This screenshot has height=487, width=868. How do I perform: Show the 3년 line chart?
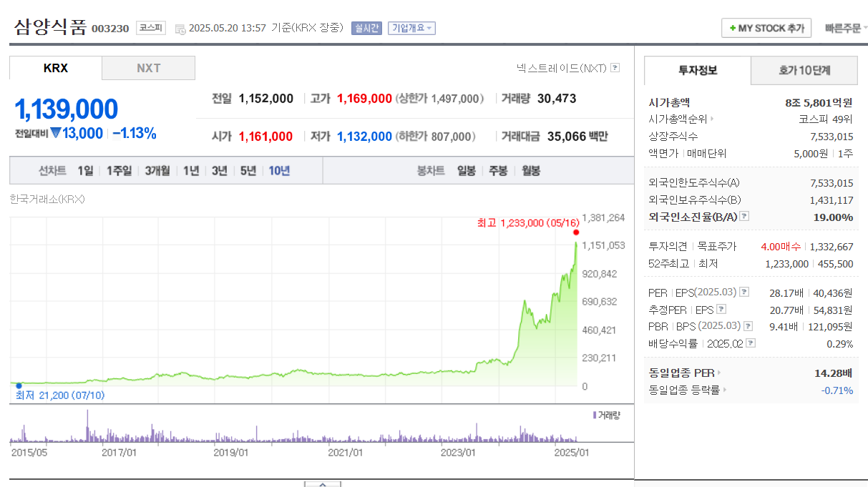click(220, 171)
